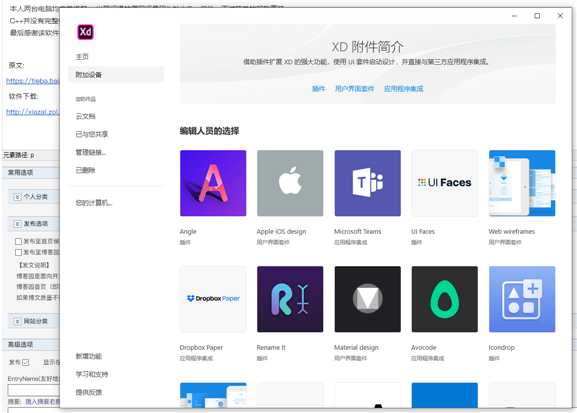Open the Icondrop plugin tile
Image resolution: width=577 pixels, height=413 pixels.
522,299
